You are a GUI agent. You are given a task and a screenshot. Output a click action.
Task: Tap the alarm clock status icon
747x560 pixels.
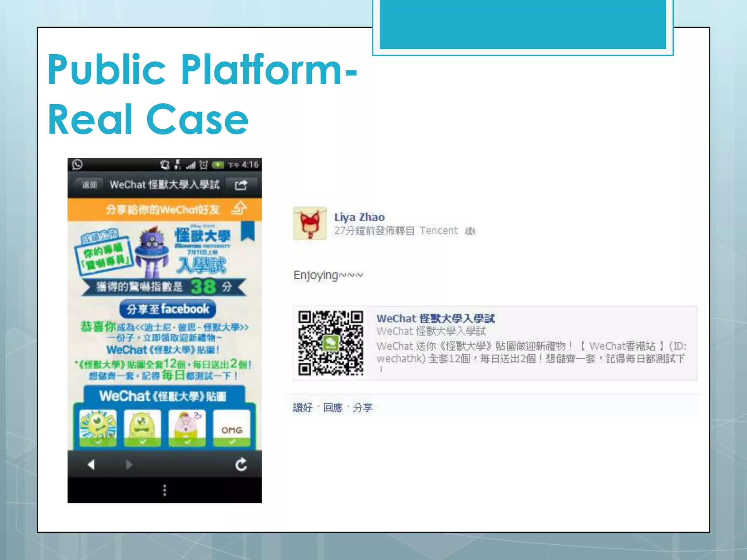(x=204, y=165)
